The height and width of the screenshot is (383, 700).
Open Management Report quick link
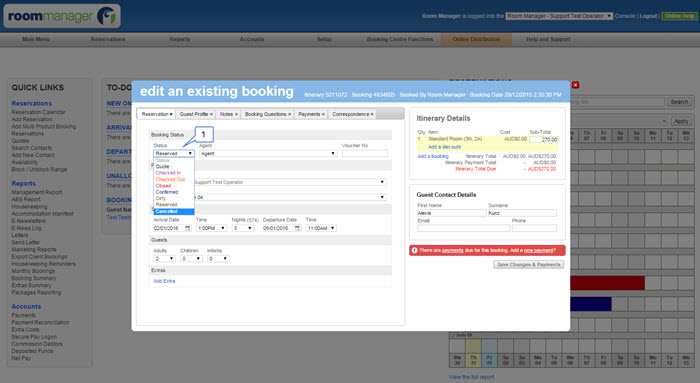click(37, 192)
